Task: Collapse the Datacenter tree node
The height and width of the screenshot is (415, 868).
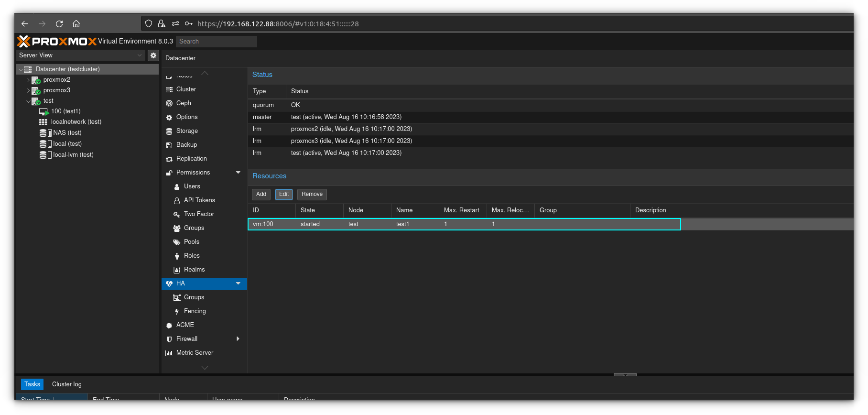Action: [21, 70]
